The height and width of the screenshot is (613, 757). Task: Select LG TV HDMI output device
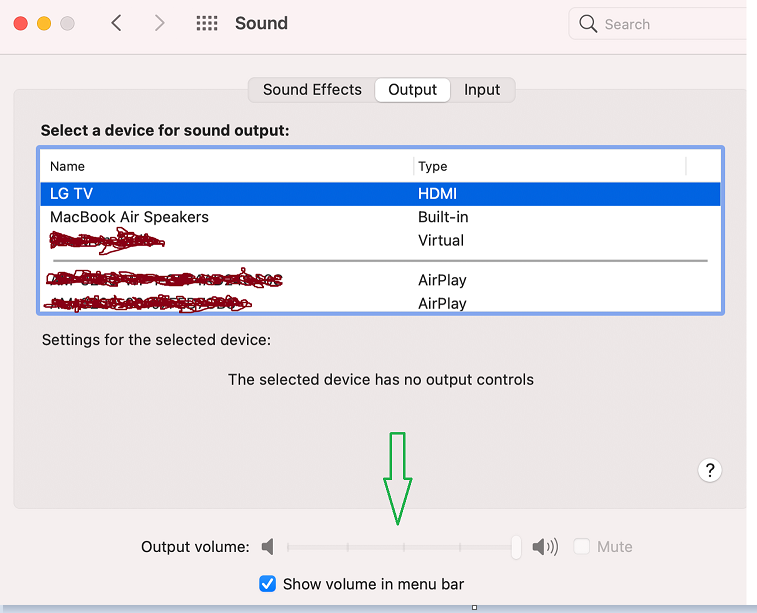380,194
